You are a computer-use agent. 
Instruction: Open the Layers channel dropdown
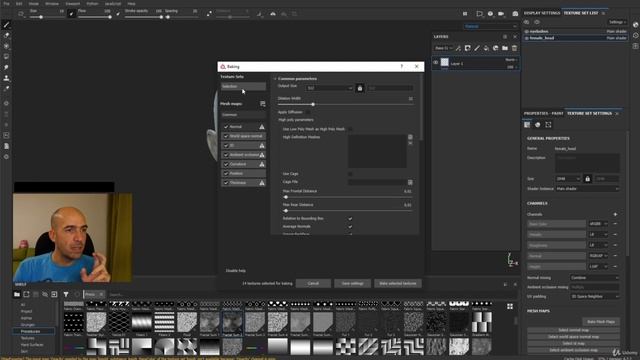[443, 48]
